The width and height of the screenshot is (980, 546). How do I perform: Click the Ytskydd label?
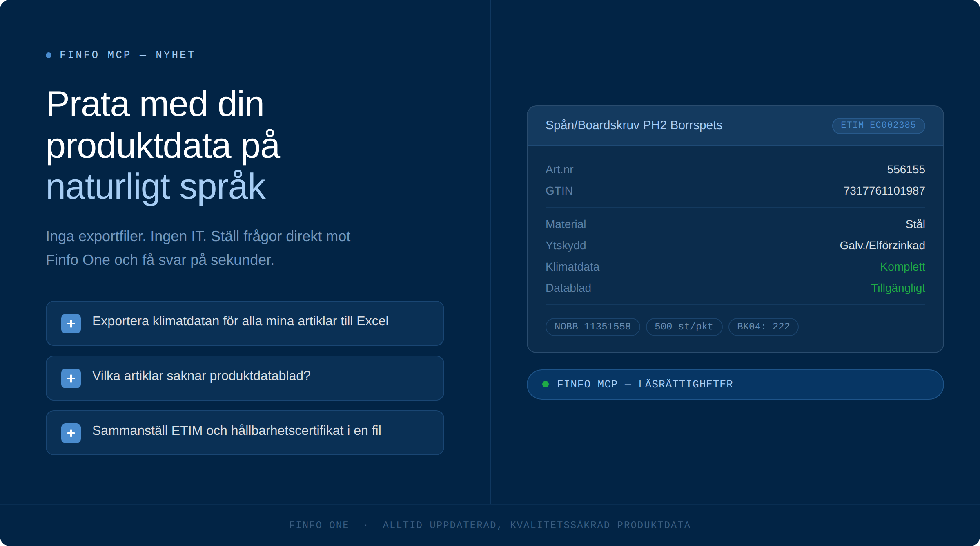566,245
